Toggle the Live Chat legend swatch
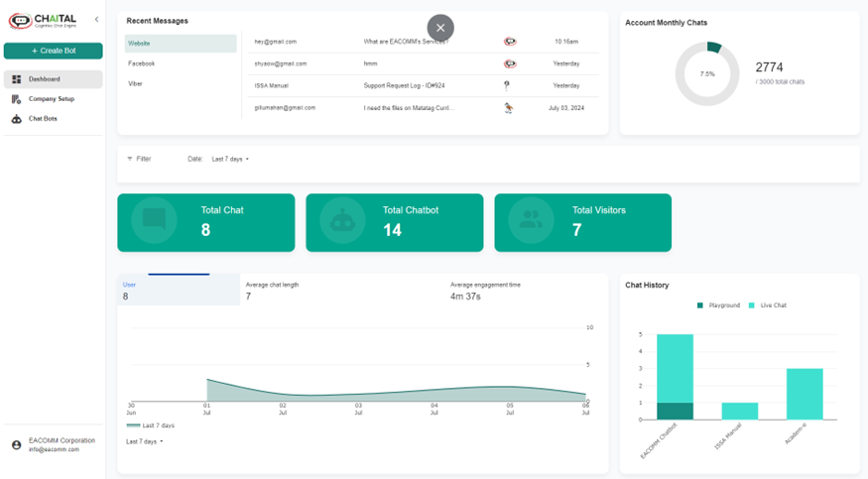 [752, 305]
